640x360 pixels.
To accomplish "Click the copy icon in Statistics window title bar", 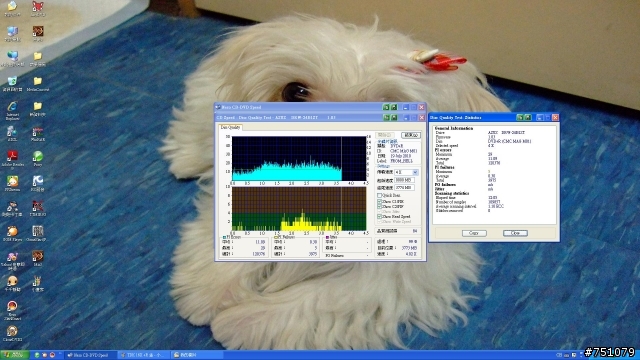I will click(520, 118).
